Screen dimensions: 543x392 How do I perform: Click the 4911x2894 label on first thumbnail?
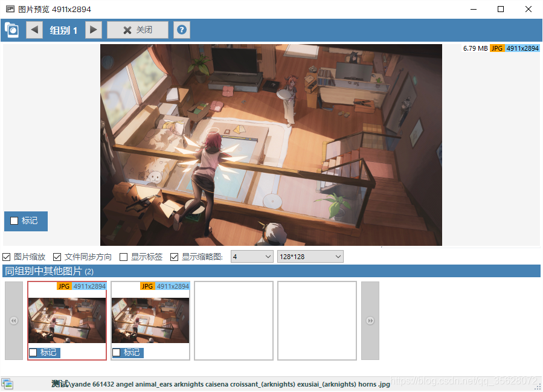89,286
